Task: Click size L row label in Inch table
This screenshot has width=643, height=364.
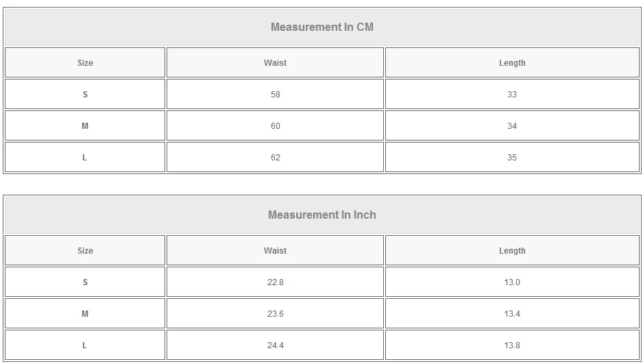Action: pos(85,345)
